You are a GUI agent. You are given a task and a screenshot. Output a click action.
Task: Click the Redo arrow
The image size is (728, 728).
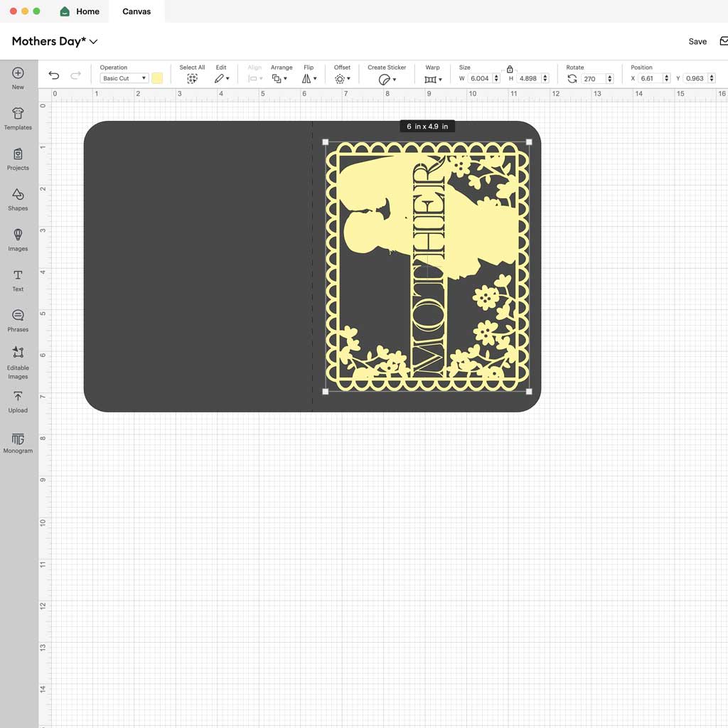pos(75,75)
